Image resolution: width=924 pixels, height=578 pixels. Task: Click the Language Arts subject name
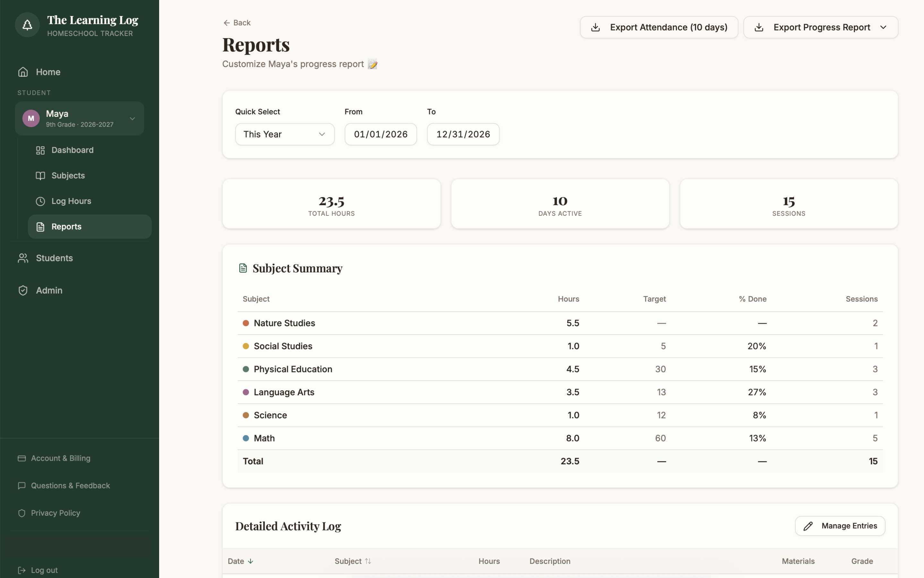[x=284, y=392]
